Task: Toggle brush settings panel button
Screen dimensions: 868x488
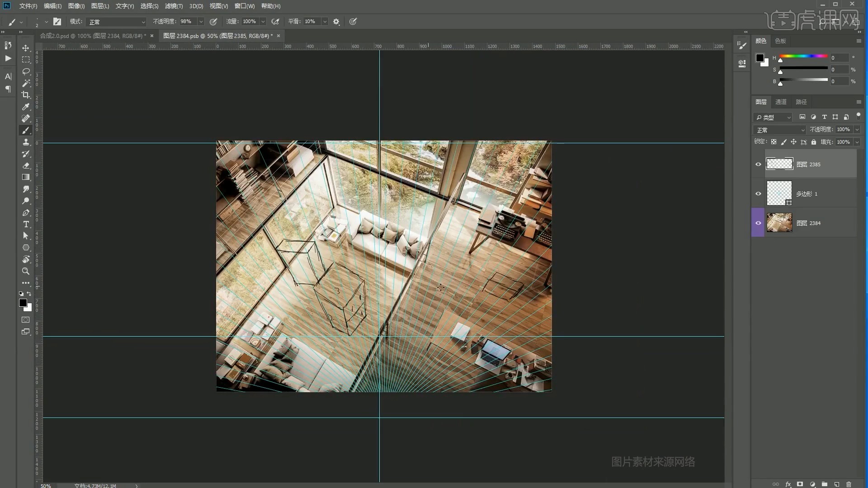Action: pyautogui.click(x=57, y=22)
